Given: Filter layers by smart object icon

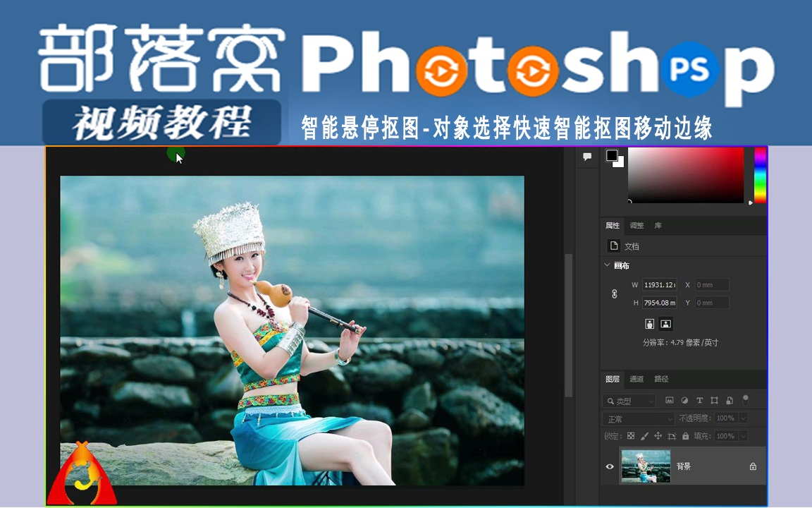Looking at the screenshot, I should pyautogui.click(x=729, y=400).
